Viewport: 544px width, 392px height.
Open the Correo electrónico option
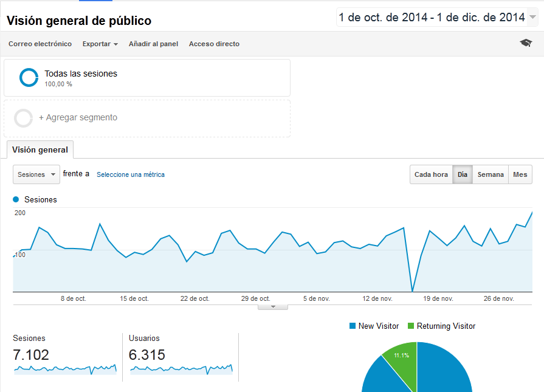click(40, 44)
